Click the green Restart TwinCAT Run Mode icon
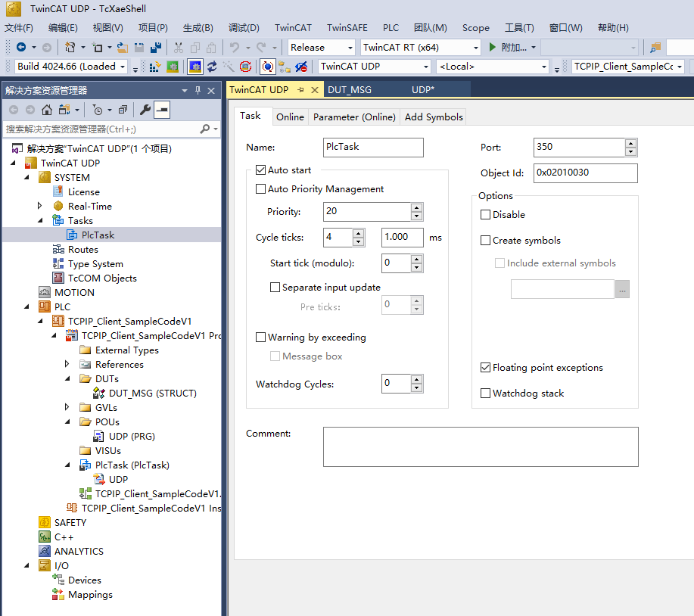This screenshot has height=616, width=694. click(x=172, y=67)
